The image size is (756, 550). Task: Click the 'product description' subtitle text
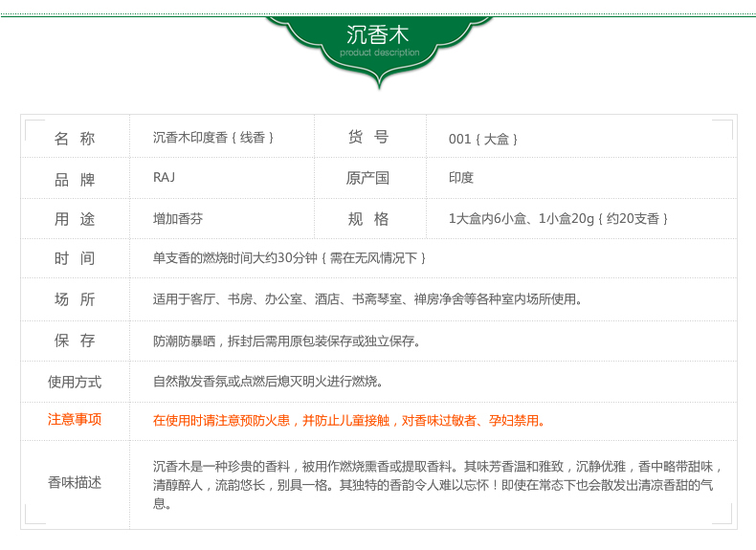click(380, 53)
